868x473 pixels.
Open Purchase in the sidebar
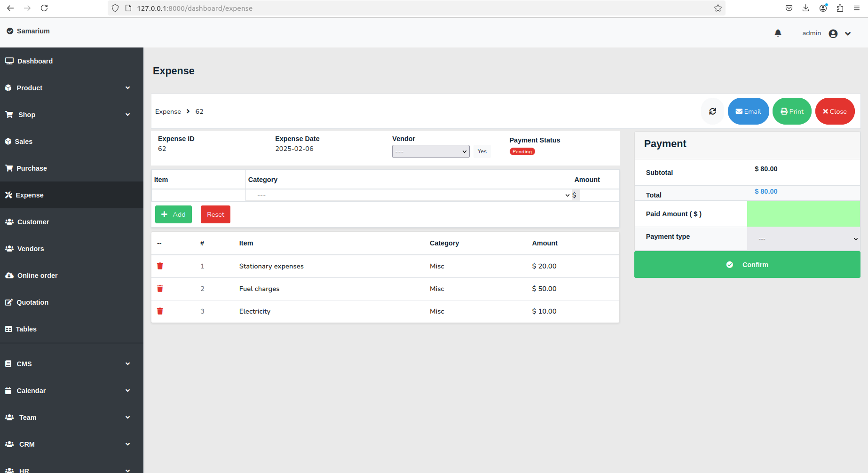(x=71, y=168)
